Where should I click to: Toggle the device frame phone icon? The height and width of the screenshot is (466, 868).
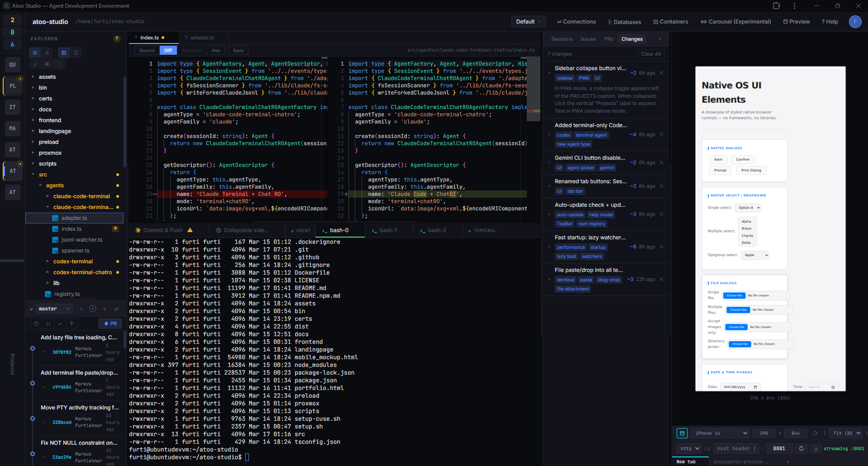pos(682,433)
